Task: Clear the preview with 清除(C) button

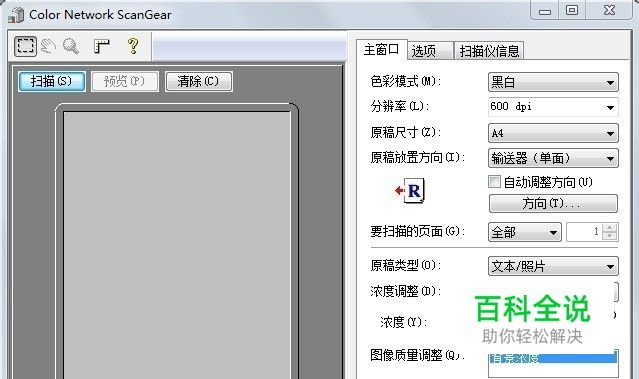Action: [199, 81]
